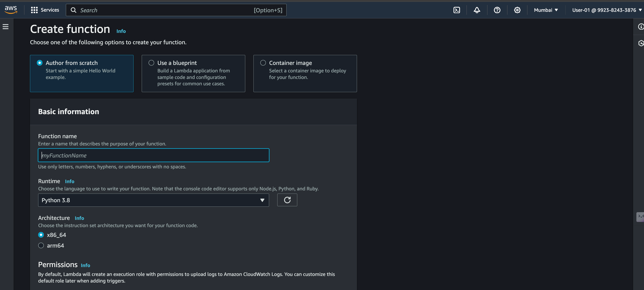The height and width of the screenshot is (290, 644).
Task: Open the Services grid menu
Action: pos(45,10)
